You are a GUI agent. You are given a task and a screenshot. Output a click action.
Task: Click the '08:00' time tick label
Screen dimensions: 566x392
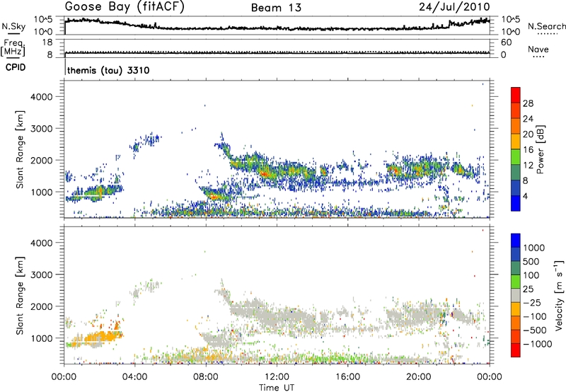pos(206,377)
